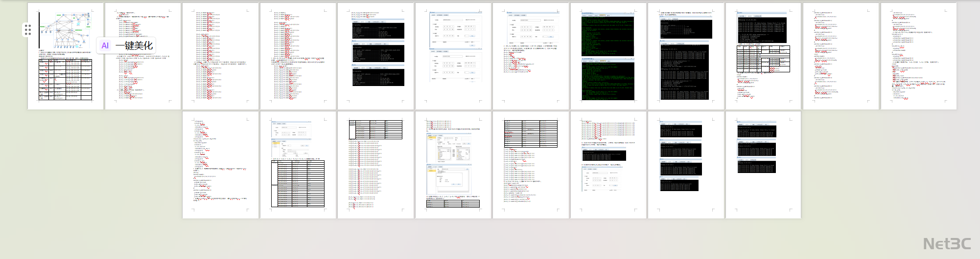Viewport: 980px width, 259px height.
Task: Select the final page in bottom row
Action: tap(763, 165)
